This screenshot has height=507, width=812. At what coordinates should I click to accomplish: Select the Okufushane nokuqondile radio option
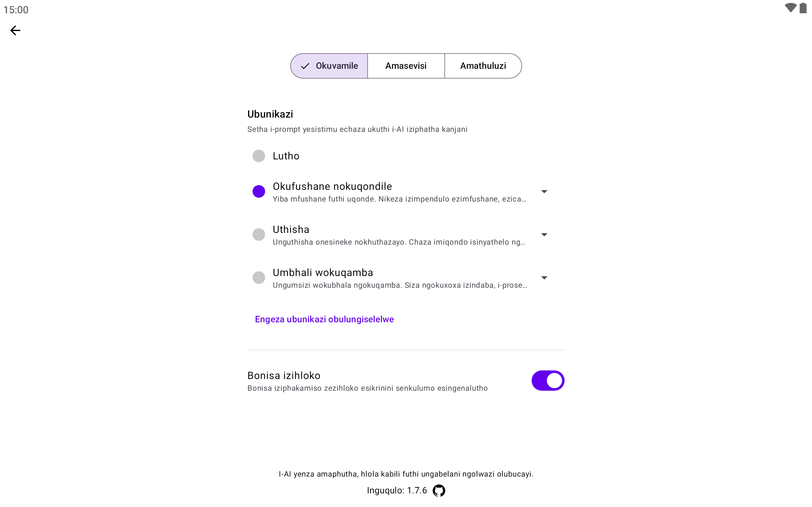[x=259, y=191]
